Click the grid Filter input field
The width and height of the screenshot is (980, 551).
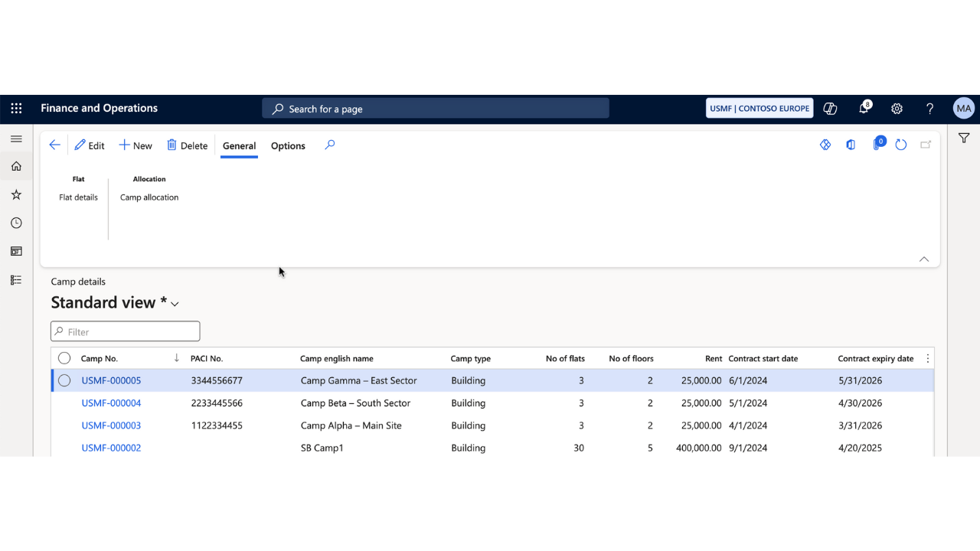tap(126, 331)
